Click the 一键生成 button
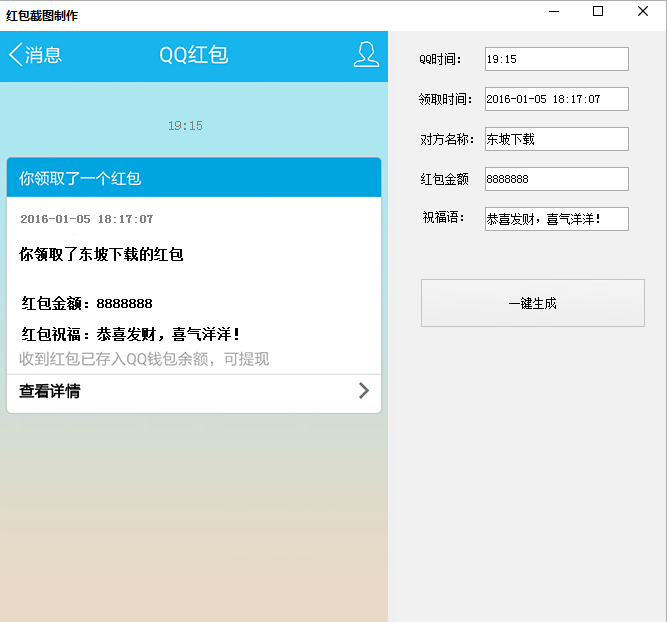The width and height of the screenshot is (667, 622). point(533,303)
